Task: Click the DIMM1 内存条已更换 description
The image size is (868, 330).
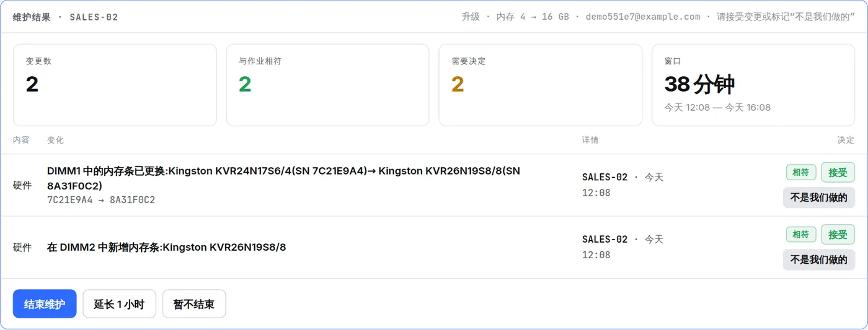Action: [x=283, y=178]
